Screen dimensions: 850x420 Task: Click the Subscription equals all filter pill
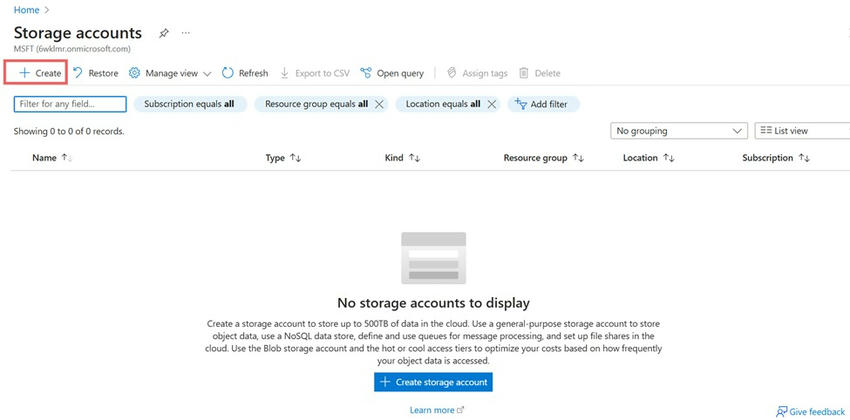click(x=190, y=104)
